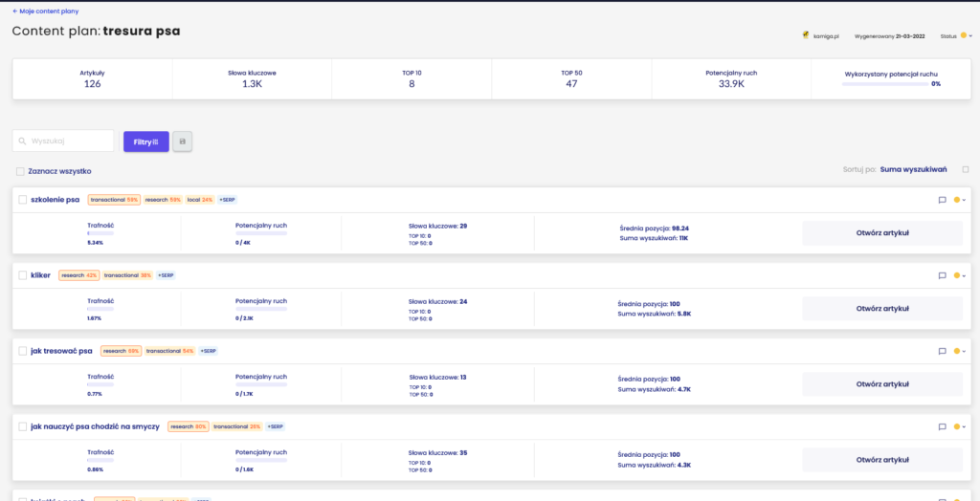Toggle the Zaznacz wszystko checkbox
The width and height of the screenshot is (980, 501).
coord(21,171)
